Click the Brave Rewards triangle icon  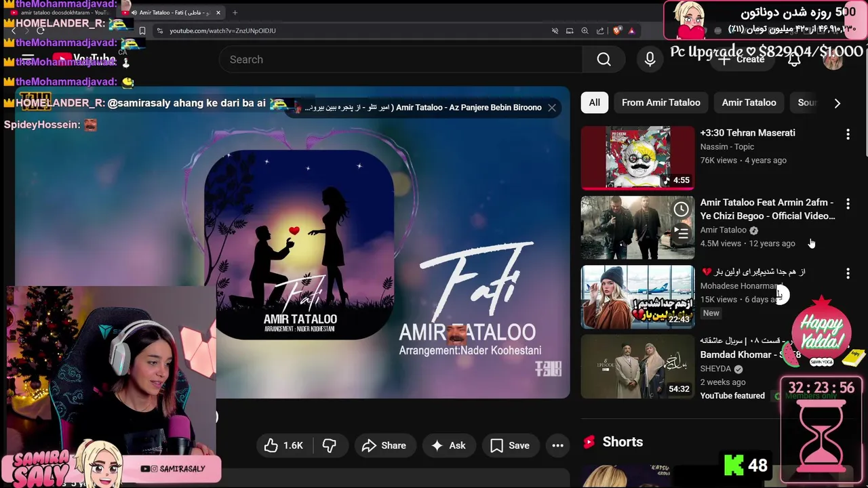[x=631, y=30]
